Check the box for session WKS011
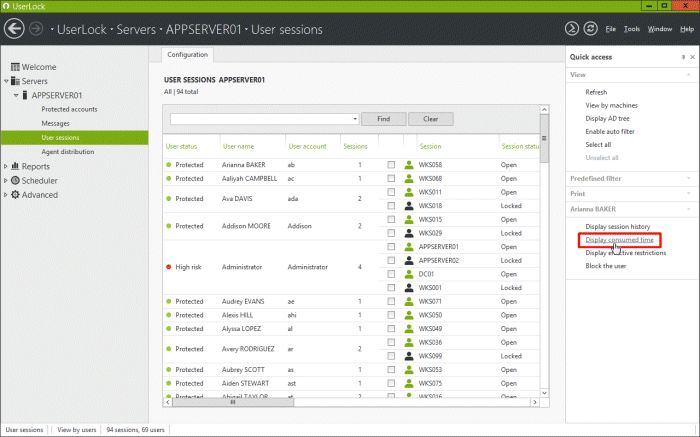The height and width of the screenshot is (437, 700). [x=391, y=192]
